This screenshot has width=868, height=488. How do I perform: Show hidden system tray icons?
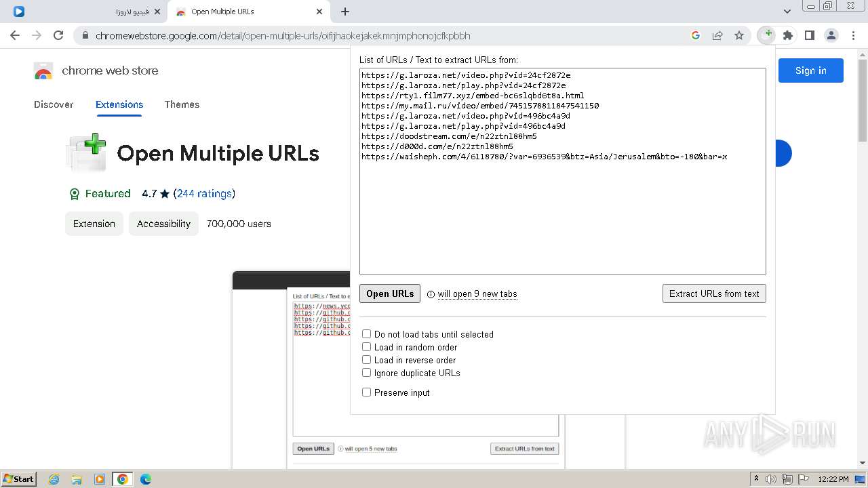pyautogui.click(x=756, y=479)
